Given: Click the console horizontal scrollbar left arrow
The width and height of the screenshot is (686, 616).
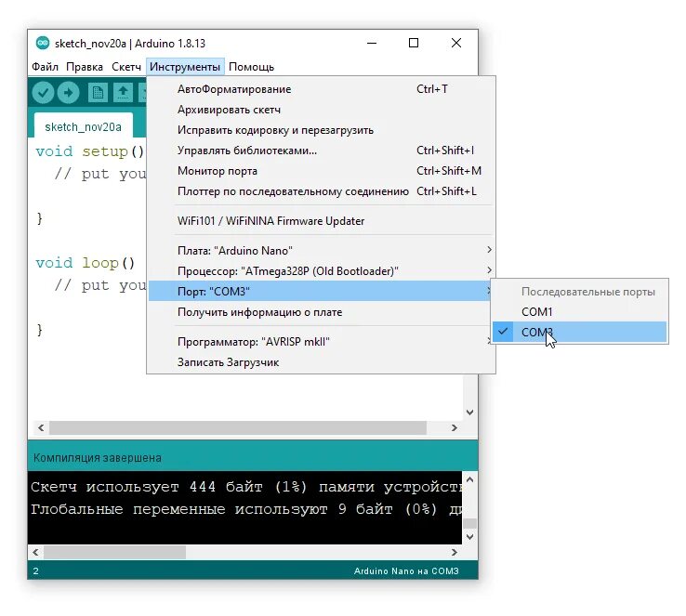Looking at the screenshot, I should pyautogui.click(x=36, y=552).
